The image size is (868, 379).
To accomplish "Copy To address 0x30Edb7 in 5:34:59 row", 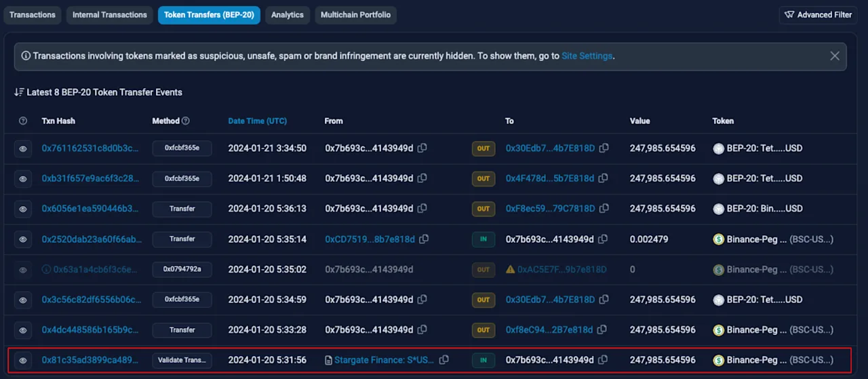I will pyautogui.click(x=604, y=300).
